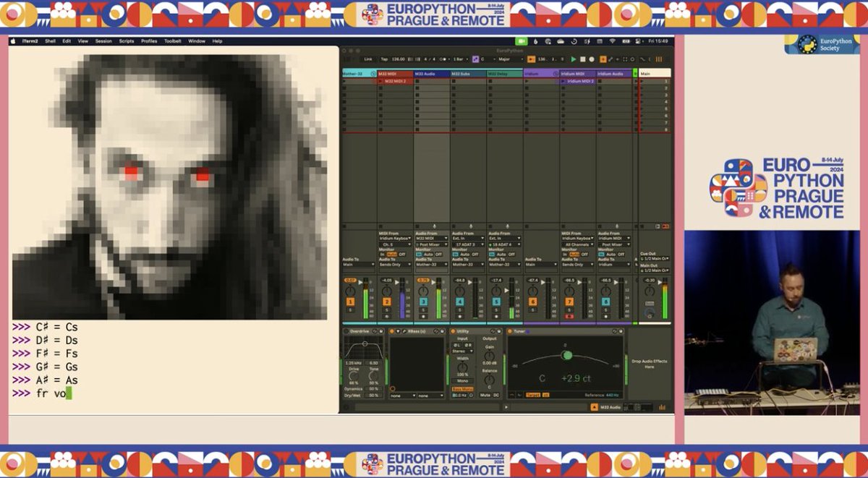Viewport: 868px width, 478px height.
Task: Fold the Iridium group track icon
Action: pos(556,74)
